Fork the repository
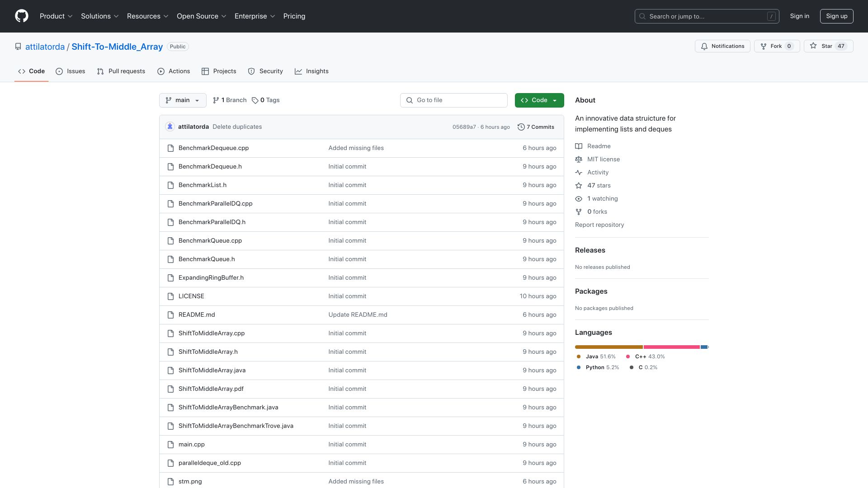The height and width of the screenshot is (488, 868). 777,46
